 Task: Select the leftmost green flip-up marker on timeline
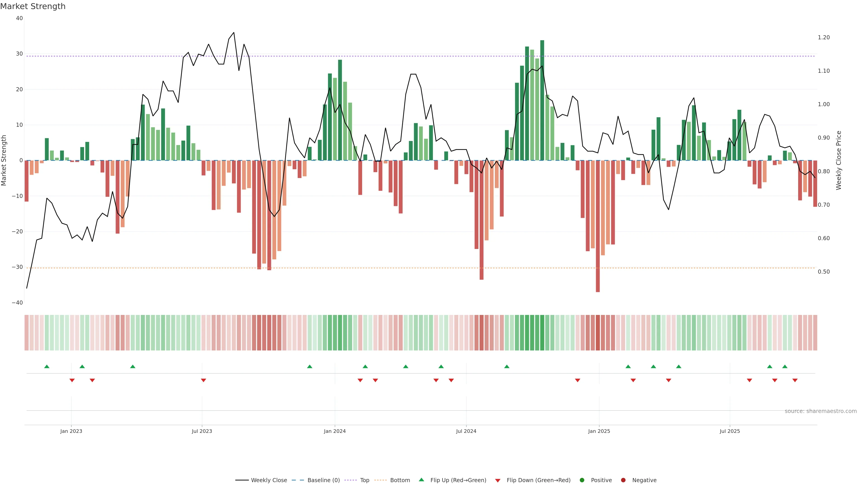tap(47, 366)
